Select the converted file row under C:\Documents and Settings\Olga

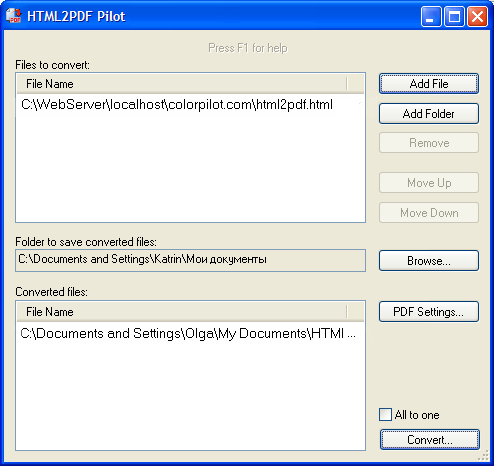tap(190, 333)
